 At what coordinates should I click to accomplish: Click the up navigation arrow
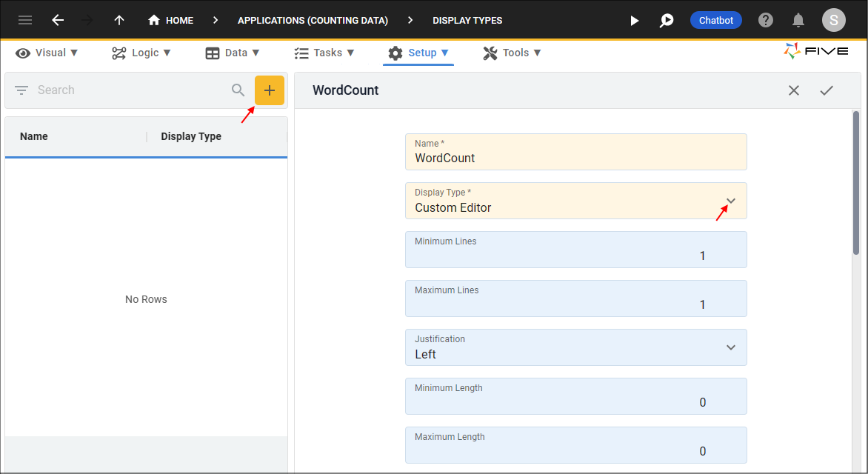tap(118, 20)
